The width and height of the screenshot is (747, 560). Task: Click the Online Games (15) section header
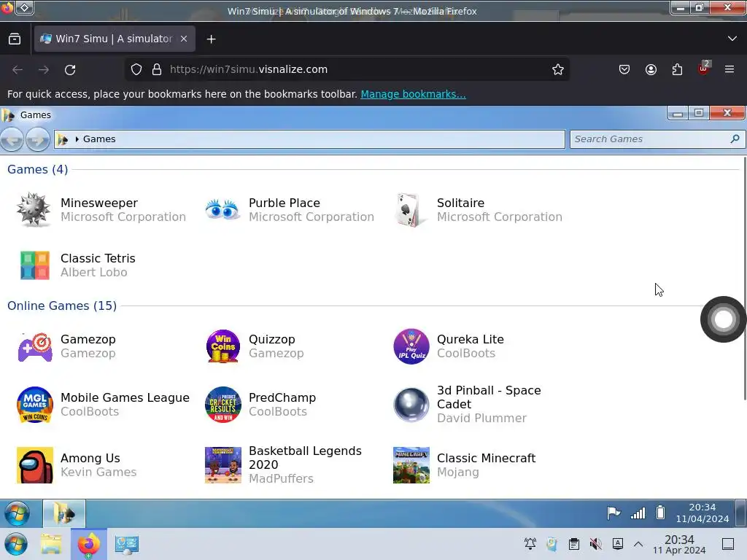click(x=62, y=306)
